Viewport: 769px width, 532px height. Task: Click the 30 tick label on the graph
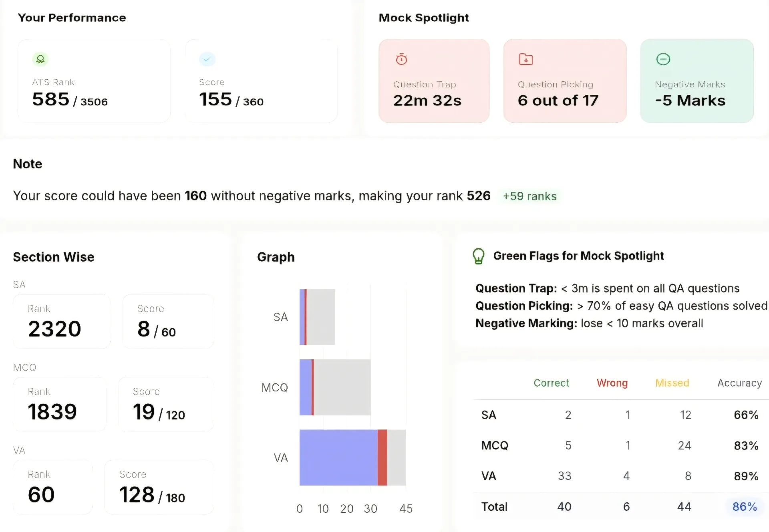pos(370,509)
